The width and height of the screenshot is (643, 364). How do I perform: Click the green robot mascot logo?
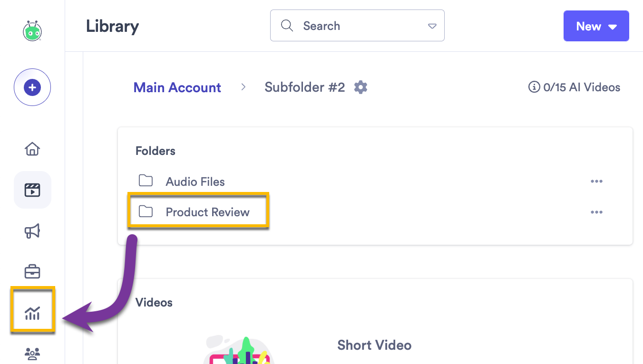[32, 30]
